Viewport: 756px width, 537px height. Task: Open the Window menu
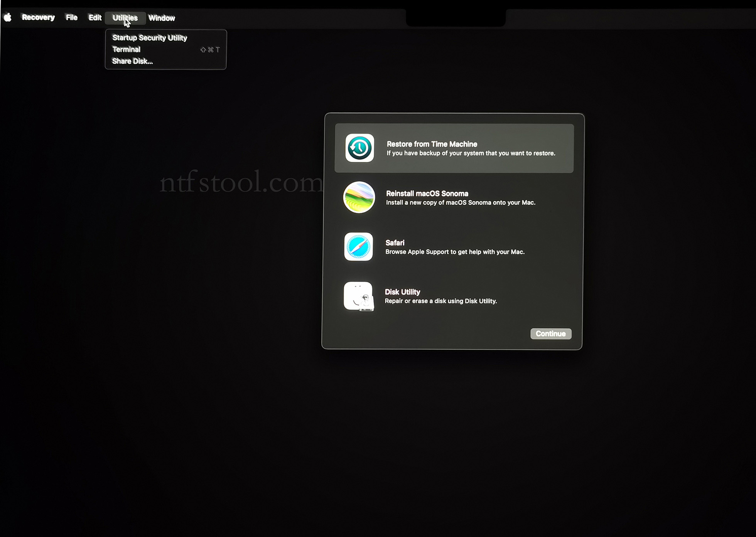click(x=162, y=18)
